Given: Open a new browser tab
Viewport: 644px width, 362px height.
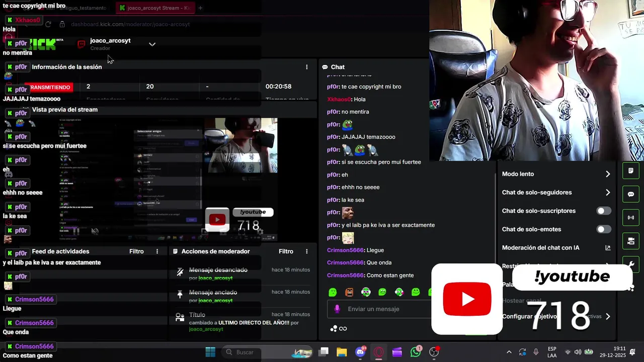Looking at the screenshot, I should coord(200,8).
